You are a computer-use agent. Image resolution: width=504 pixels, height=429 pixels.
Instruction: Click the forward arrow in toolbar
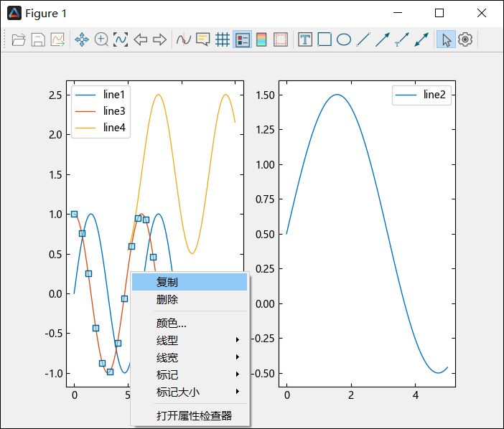[x=159, y=40]
